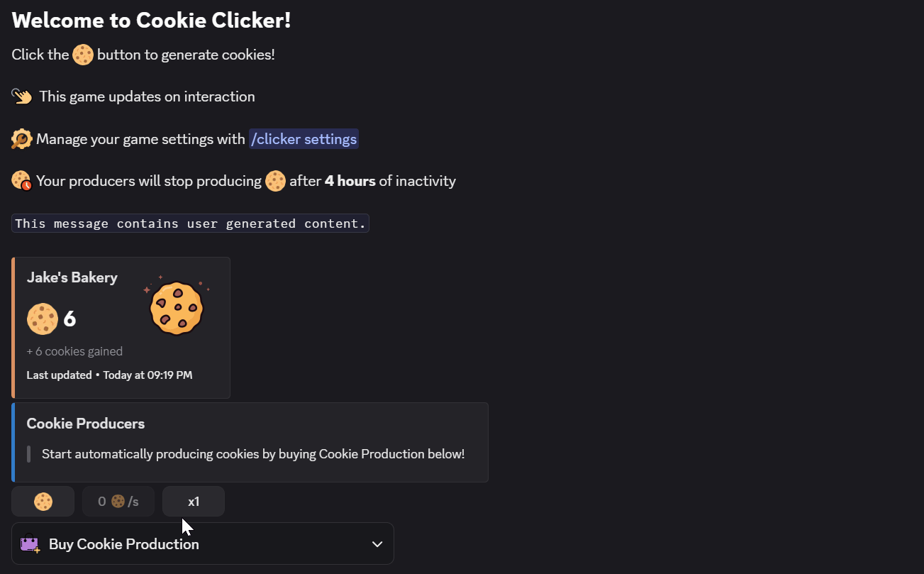Click the gear cookie settings emoji

coord(21,139)
